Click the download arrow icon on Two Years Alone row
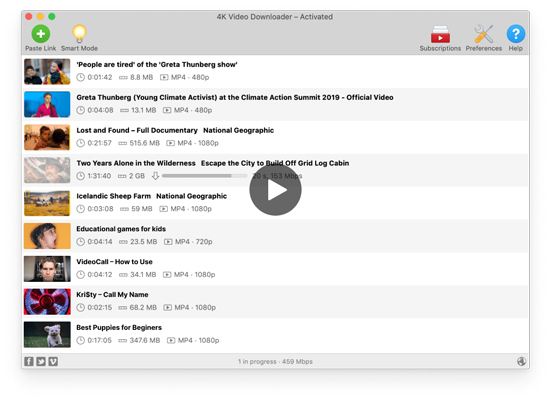550x400 pixels. pyautogui.click(x=155, y=176)
